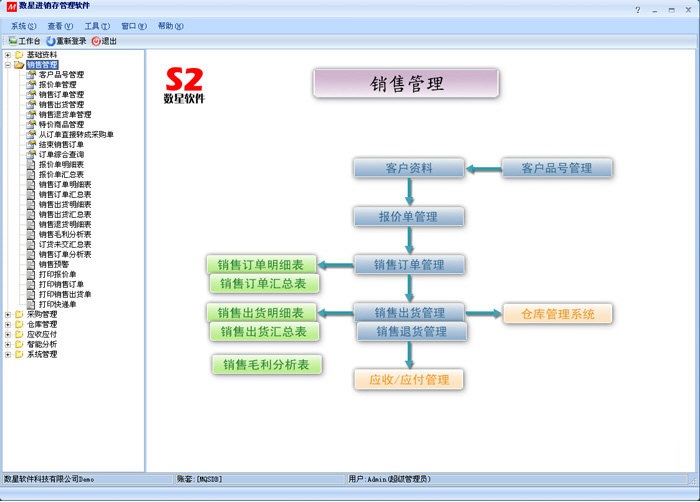The image size is (700, 502).
Task: Click the green 销售毛利分析表 button
Action: pos(267,364)
